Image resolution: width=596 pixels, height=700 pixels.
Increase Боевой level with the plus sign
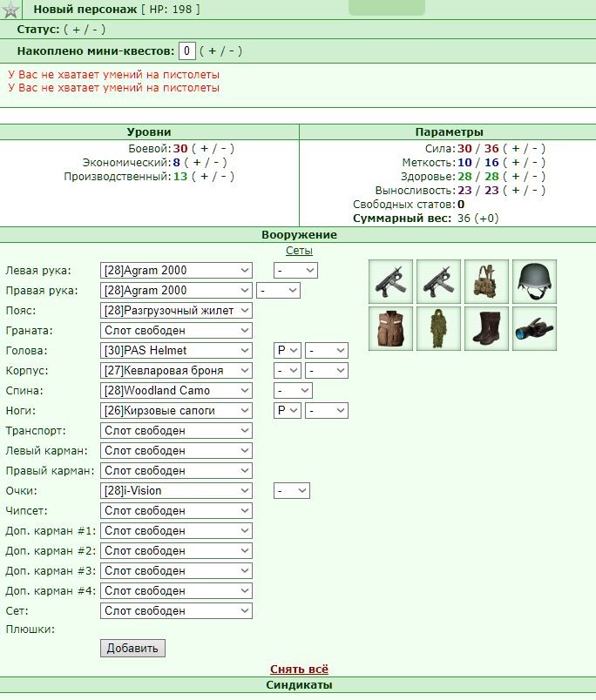pos(204,149)
